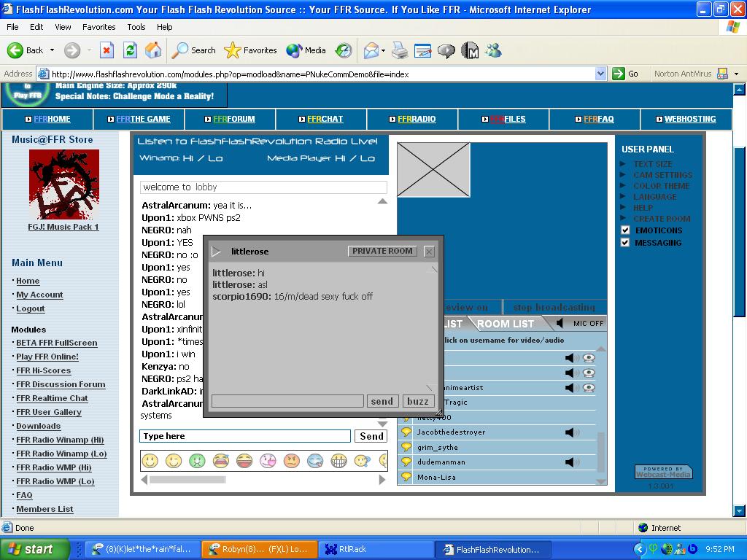Click the IE Discuss toolbar icon
Image resolution: width=747 pixels, height=560 pixels.
(446, 50)
